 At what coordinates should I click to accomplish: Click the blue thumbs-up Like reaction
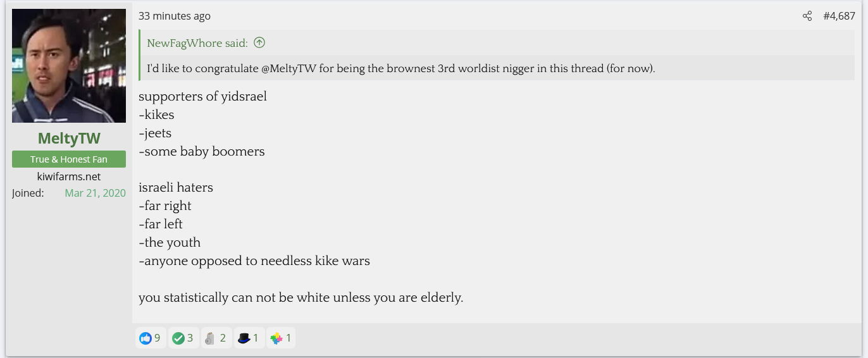tap(146, 338)
